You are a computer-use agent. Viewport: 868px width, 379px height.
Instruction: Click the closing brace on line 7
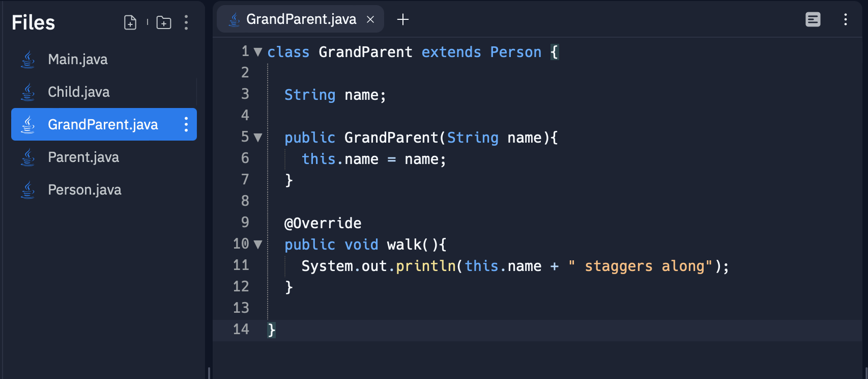point(289,180)
